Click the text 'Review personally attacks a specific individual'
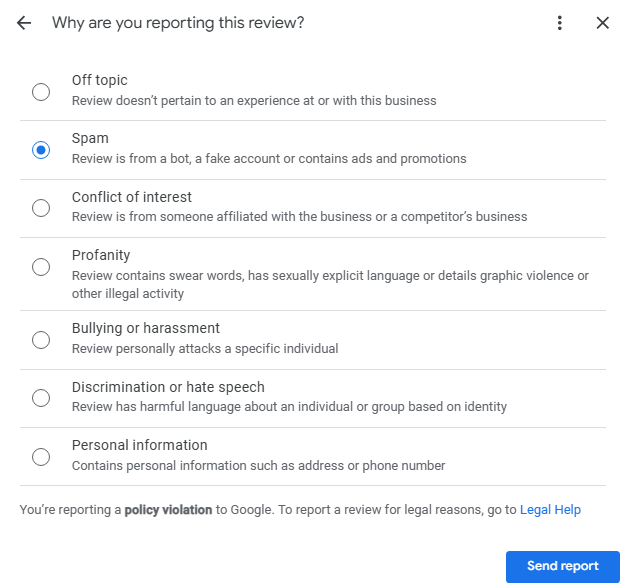620x585 pixels. [205, 349]
